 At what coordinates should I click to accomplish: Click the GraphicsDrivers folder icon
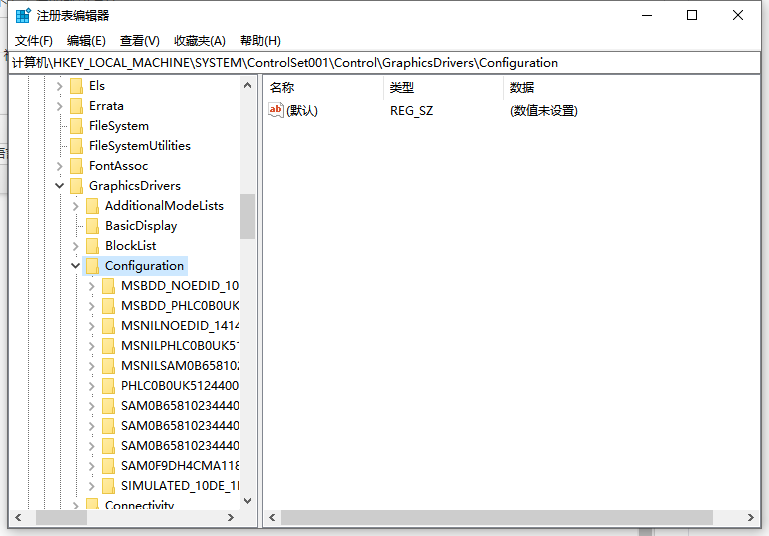point(76,186)
